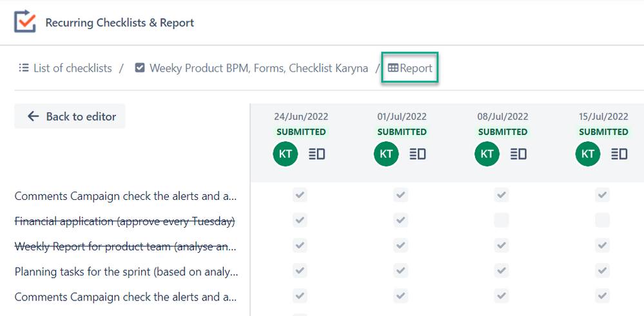Open the Report breadcrumb tab
Image resolution: width=644 pixels, height=316 pixels.
click(x=410, y=68)
